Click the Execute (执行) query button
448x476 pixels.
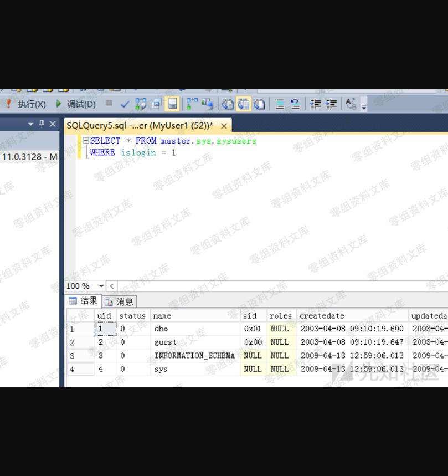point(25,104)
